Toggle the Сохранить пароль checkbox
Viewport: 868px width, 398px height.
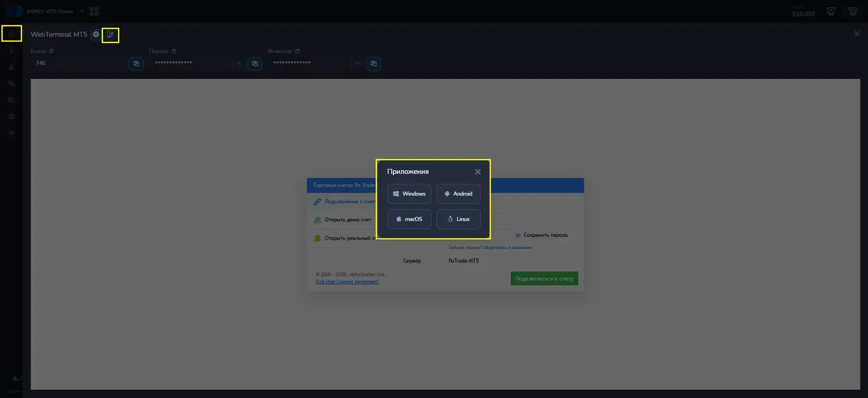tap(518, 235)
